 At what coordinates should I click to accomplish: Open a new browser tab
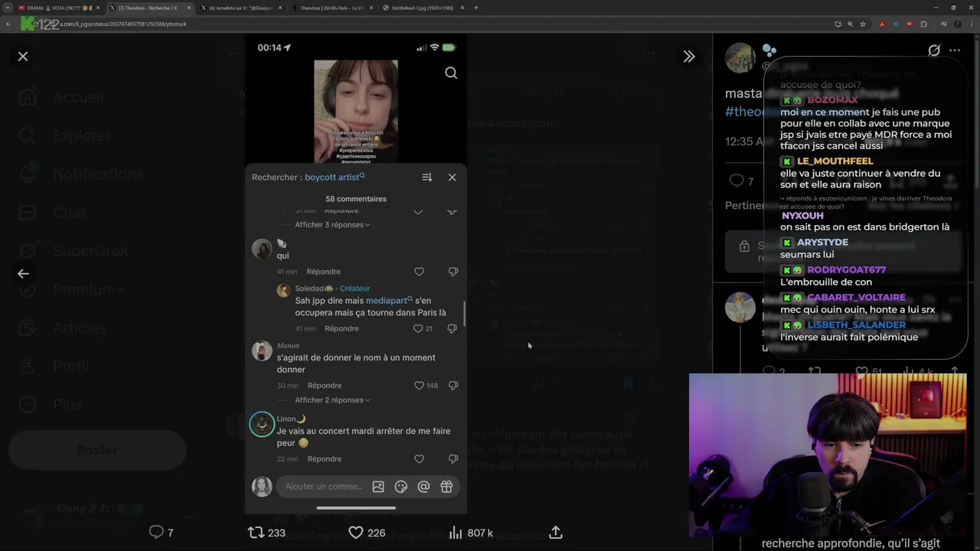pos(476,8)
